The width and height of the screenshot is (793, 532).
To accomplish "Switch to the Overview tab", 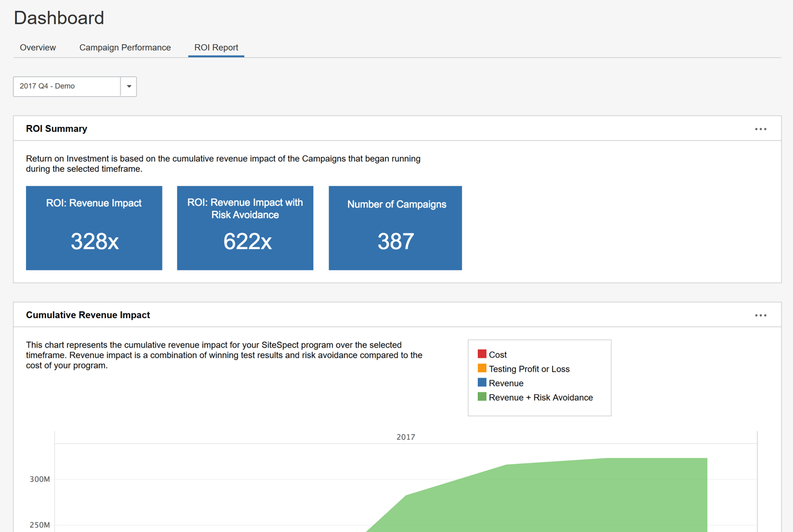I will click(38, 48).
